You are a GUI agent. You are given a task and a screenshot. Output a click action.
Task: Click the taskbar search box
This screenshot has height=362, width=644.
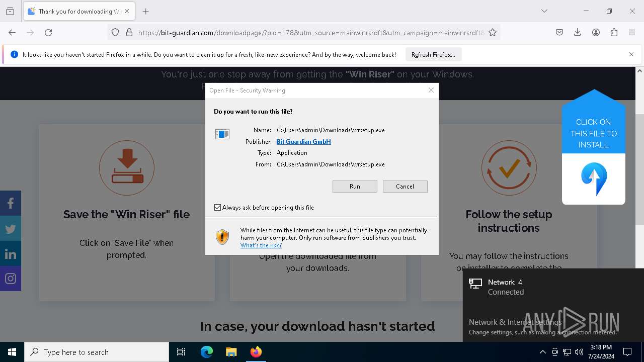pyautogui.click(x=97, y=352)
